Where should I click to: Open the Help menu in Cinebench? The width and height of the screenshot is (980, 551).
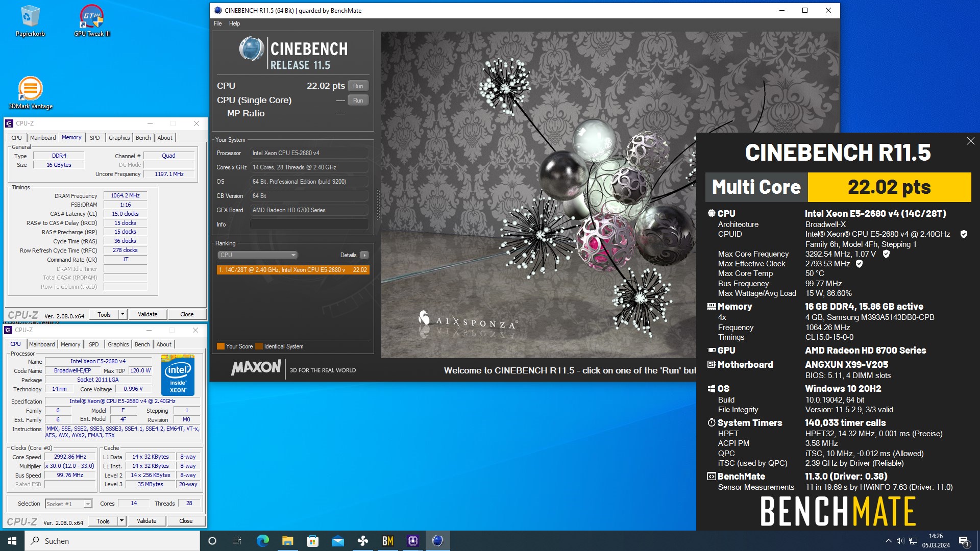pyautogui.click(x=234, y=23)
